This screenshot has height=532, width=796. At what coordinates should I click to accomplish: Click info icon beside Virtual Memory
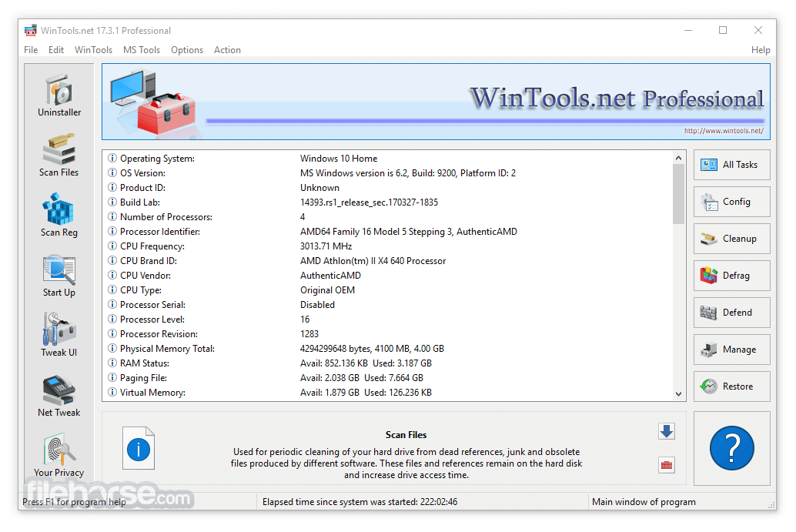pos(112,393)
